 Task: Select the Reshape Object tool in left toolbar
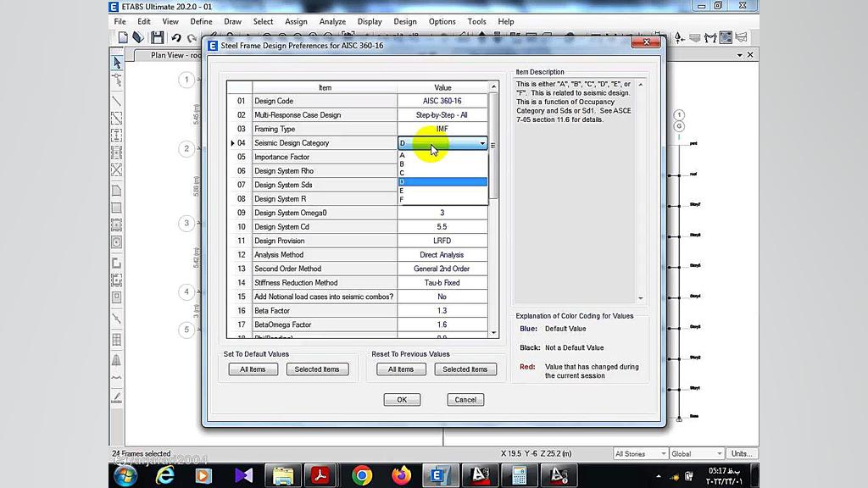[117, 81]
